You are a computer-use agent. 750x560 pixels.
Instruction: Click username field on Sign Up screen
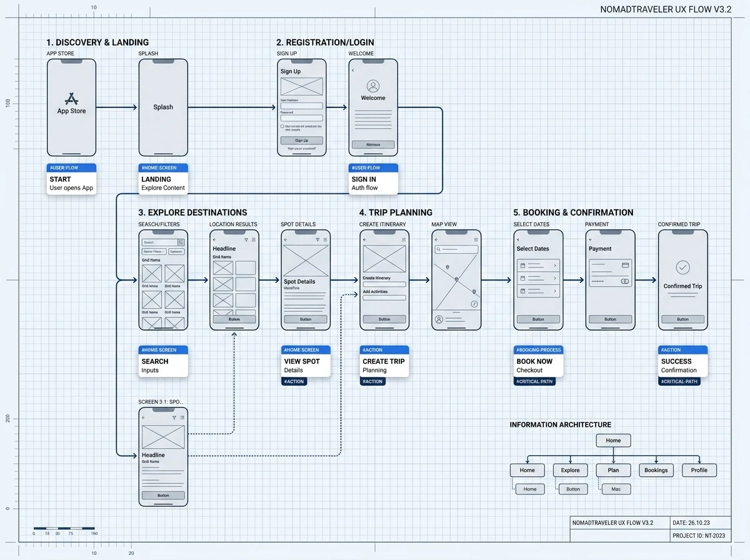point(302,106)
